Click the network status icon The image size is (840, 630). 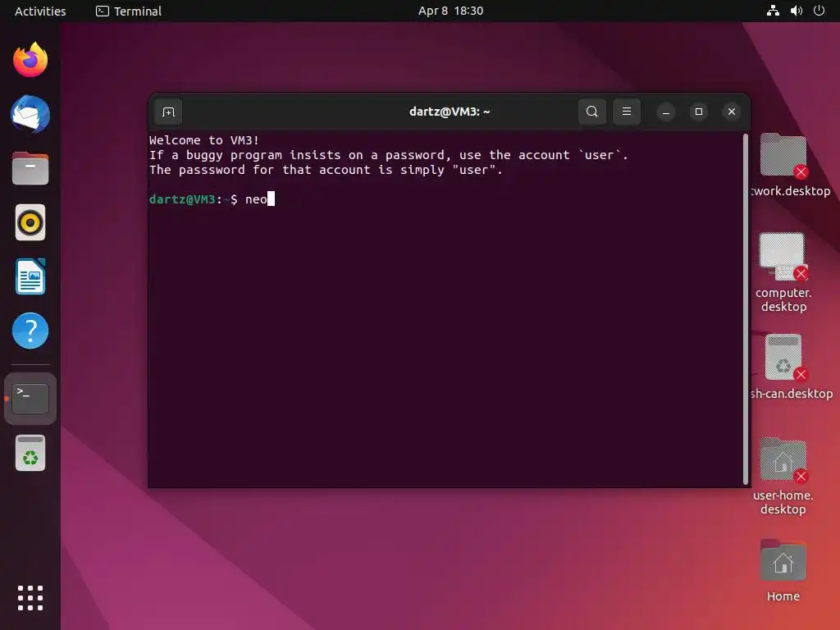point(773,11)
